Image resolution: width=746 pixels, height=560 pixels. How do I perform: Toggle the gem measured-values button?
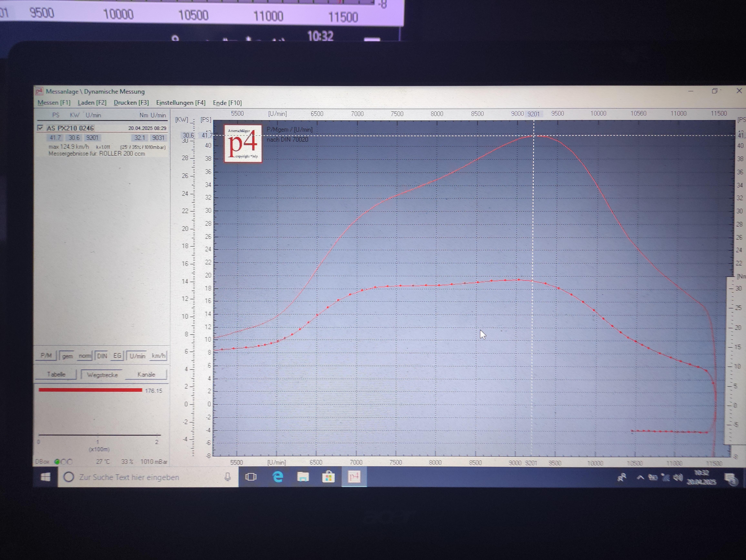tap(67, 356)
